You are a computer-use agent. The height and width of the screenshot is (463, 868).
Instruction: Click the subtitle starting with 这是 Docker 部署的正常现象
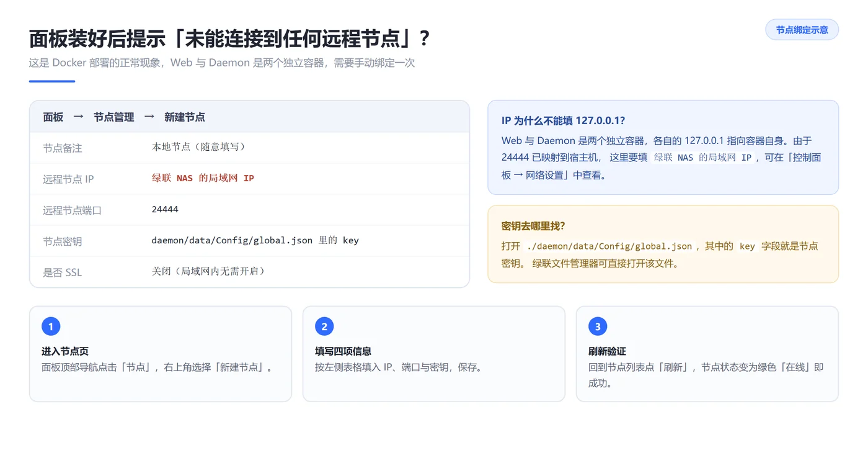click(x=222, y=63)
